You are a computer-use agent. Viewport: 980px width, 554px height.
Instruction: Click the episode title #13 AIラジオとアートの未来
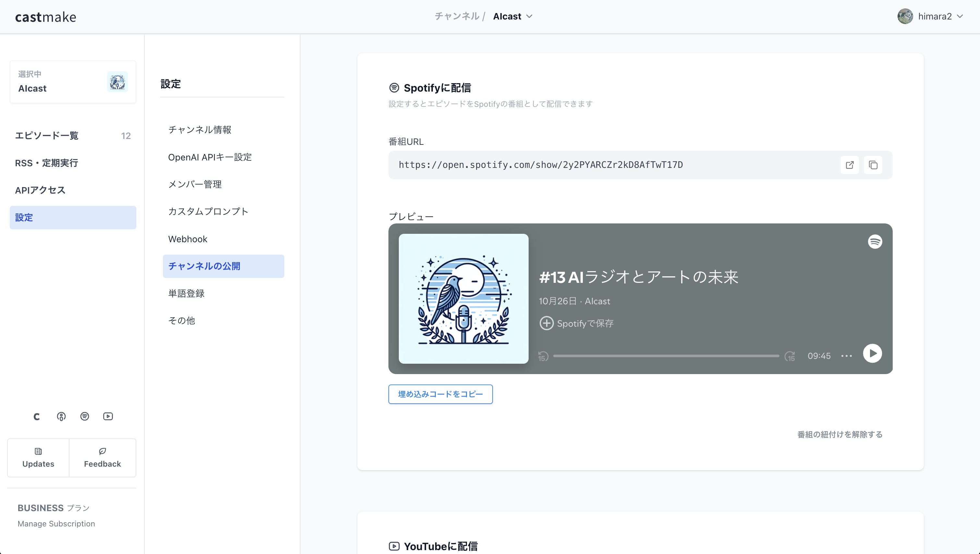[638, 277]
